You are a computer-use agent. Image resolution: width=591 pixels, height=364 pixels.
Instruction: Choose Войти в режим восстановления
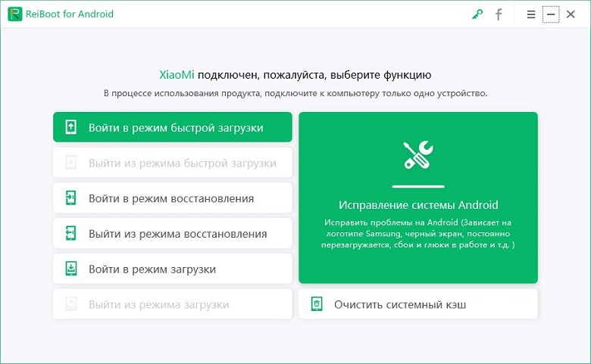173,198
